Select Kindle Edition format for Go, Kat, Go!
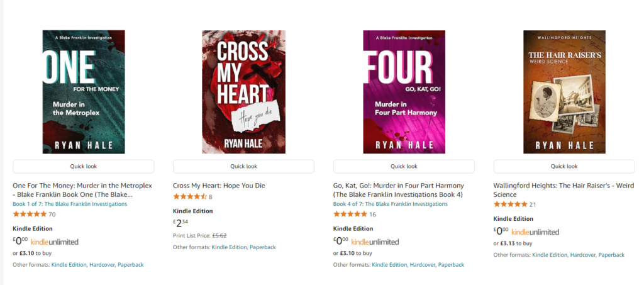 389,264
